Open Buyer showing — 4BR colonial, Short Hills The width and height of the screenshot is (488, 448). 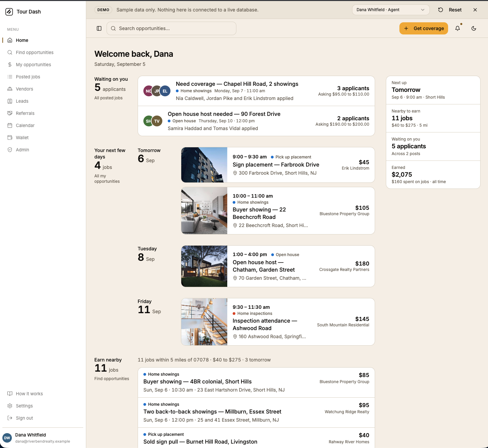tap(256, 382)
